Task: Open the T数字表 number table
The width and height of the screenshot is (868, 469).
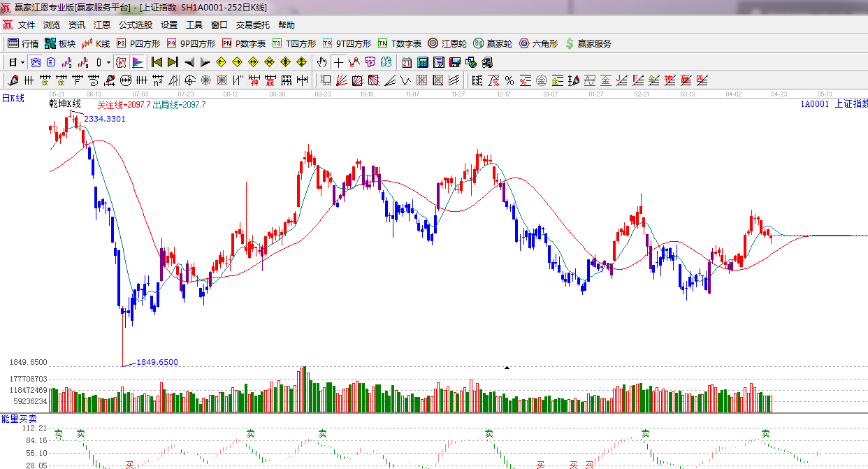Action: click(x=400, y=43)
